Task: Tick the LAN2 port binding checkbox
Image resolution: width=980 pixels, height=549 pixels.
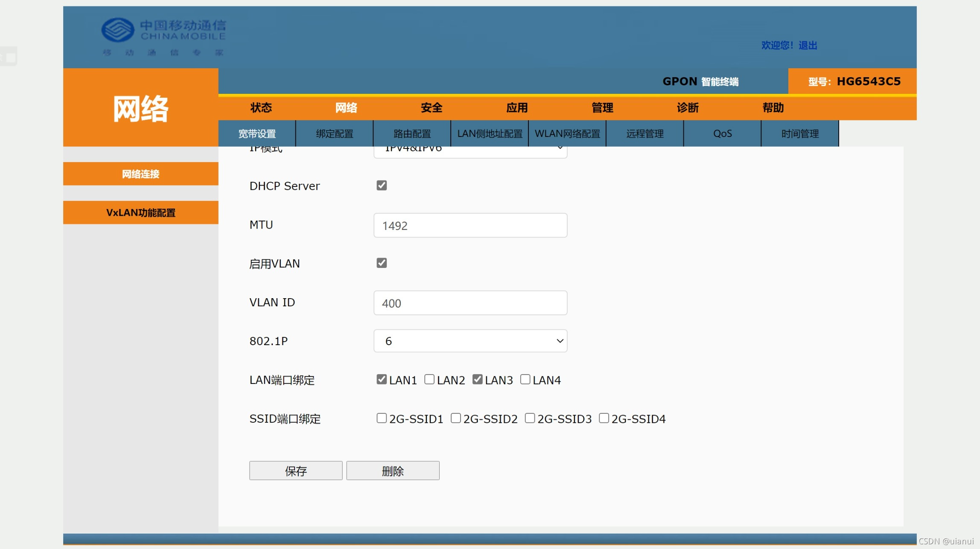Action: (429, 379)
